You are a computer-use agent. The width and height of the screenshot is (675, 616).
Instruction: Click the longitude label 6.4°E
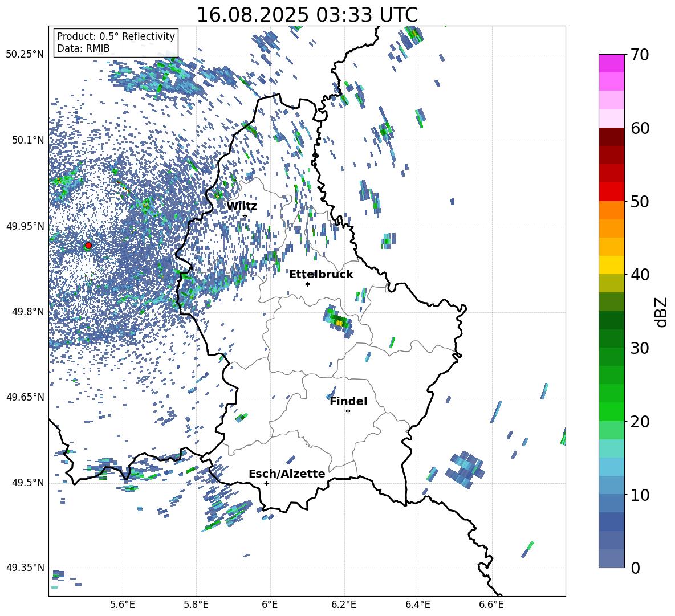417,605
